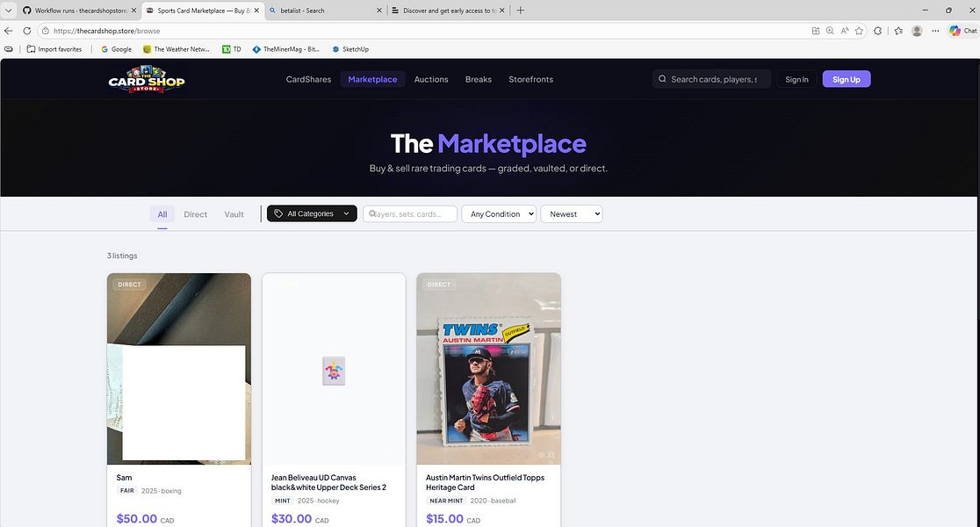This screenshot has width=980, height=527.
Task: Select the Direct listings tab
Action: pos(195,214)
